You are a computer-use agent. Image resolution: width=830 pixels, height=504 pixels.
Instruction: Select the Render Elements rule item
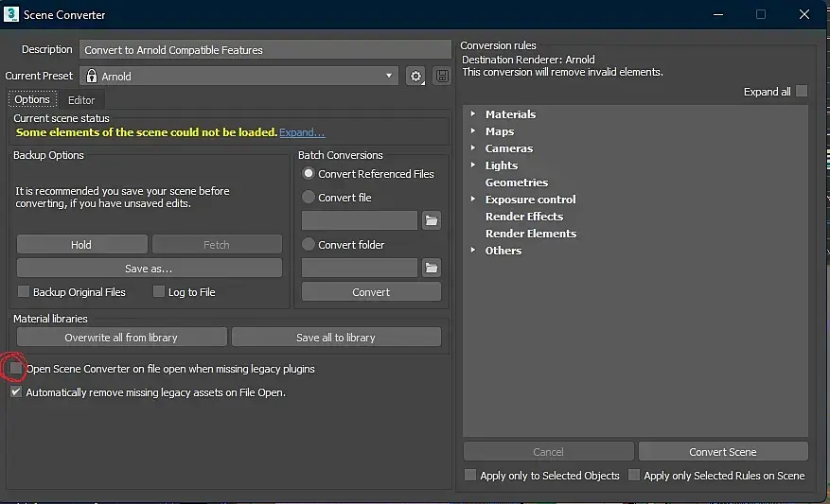531,234
